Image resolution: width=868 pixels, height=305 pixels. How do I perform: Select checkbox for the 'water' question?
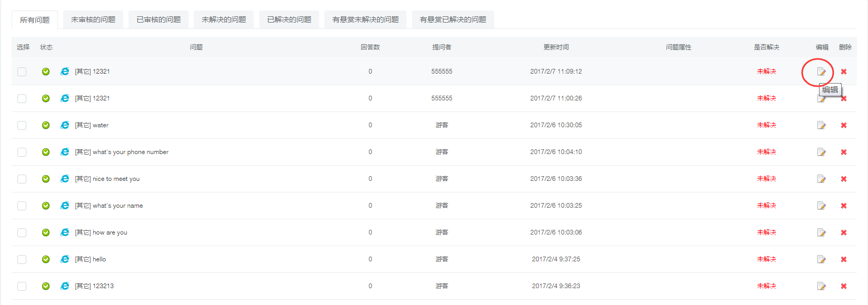tap(22, 125)
